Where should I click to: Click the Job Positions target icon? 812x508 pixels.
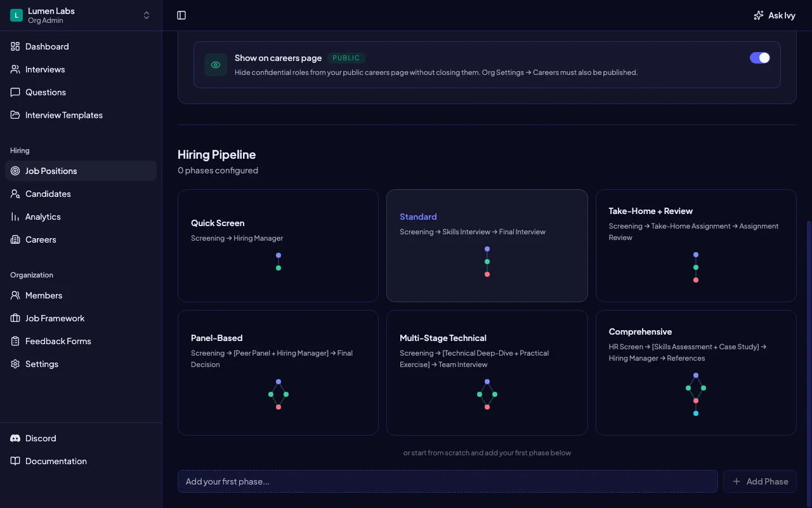point(15,171)
